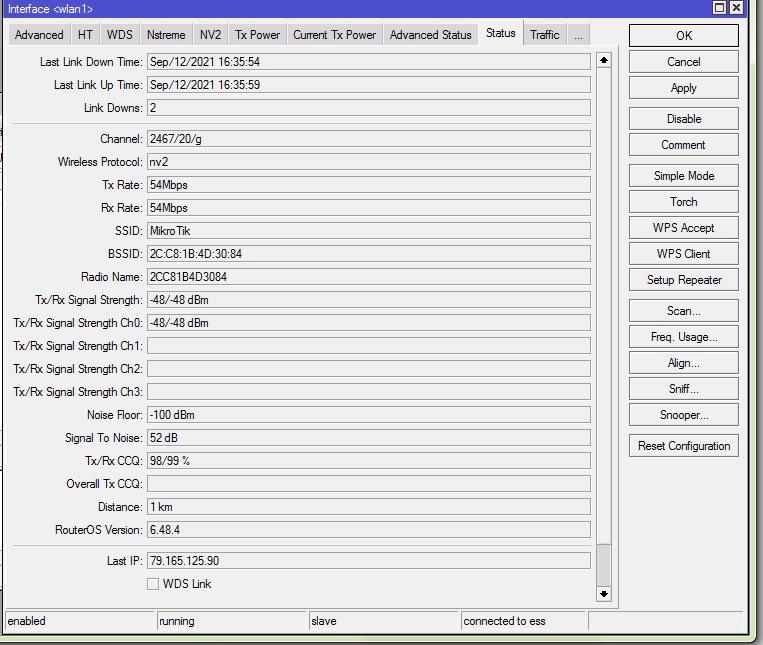Select the Tx Power tab
763x645 pixels.
(257, 35)
